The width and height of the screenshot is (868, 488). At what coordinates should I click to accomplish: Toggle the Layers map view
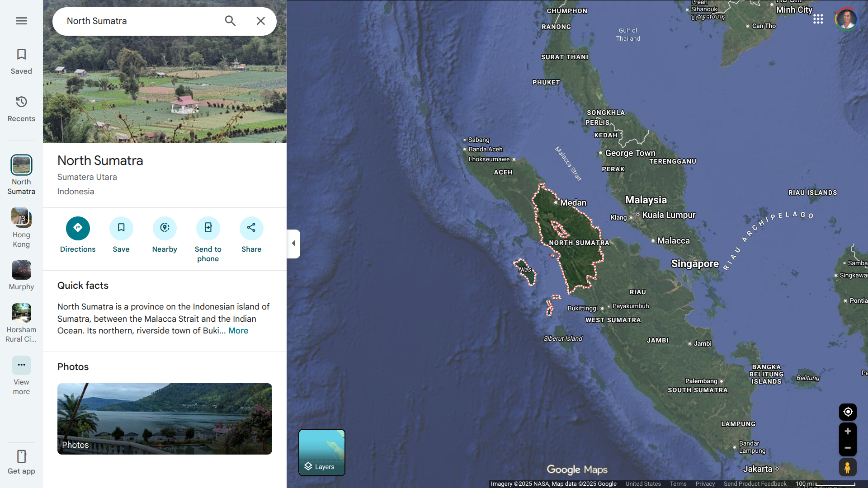(321, 452)
